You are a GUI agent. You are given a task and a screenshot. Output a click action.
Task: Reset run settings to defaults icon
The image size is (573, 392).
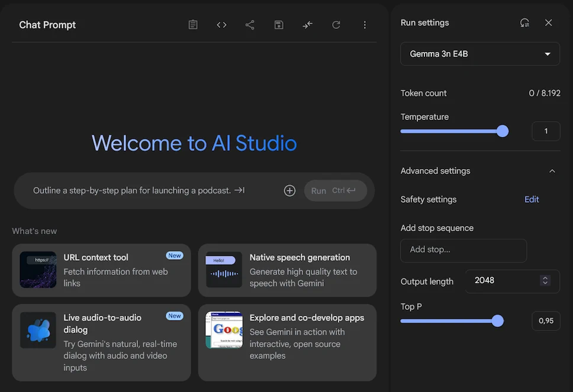coord(525,22)
